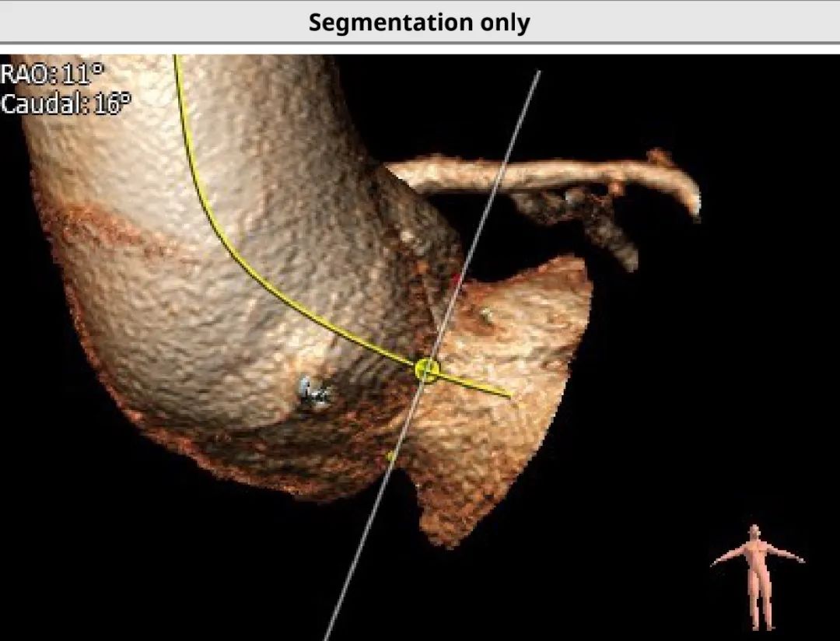This screenshot has width=840, height=641.
Task: Click the human orientation figure icon
Action: (756, 575)
